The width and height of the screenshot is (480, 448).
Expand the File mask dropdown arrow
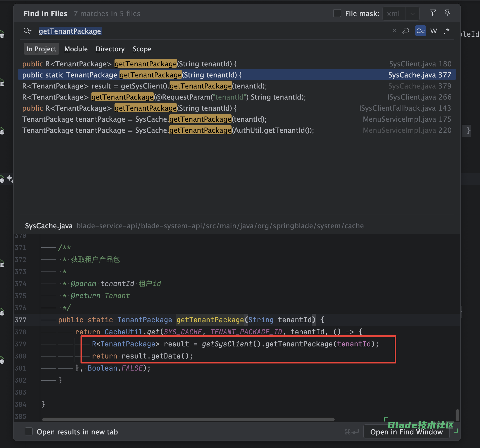coord(412,14)
